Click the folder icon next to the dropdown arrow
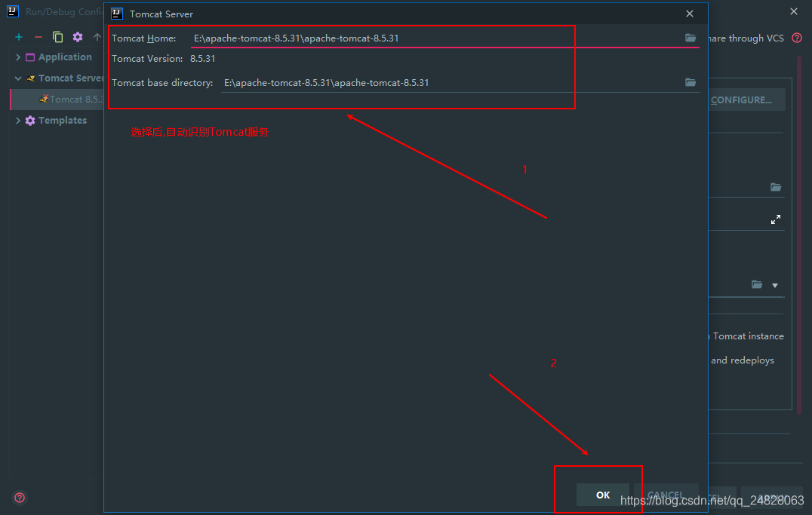The width and height of the screenshot is (812, 515). click(x=757, y=284)
